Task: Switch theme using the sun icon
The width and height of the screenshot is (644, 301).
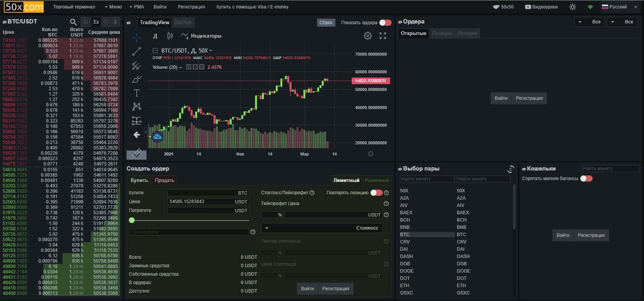Action: [x=572, y=7]
